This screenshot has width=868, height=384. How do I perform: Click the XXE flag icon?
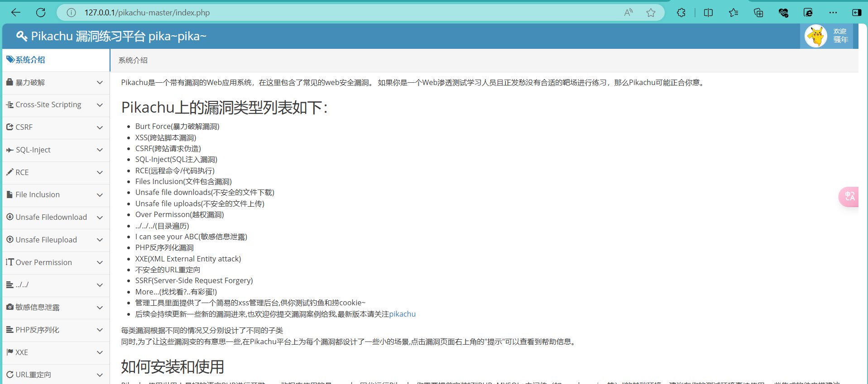[x=10, y=352]
